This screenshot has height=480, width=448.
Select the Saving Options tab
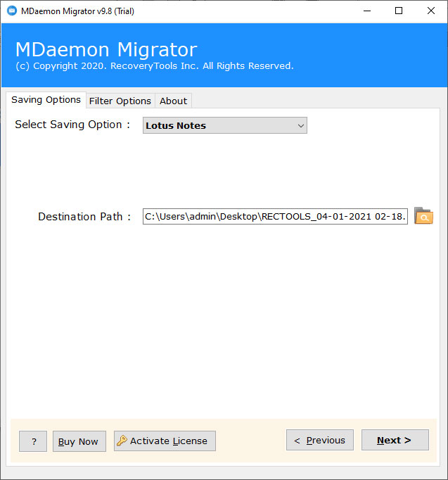[x=46, y=100]
